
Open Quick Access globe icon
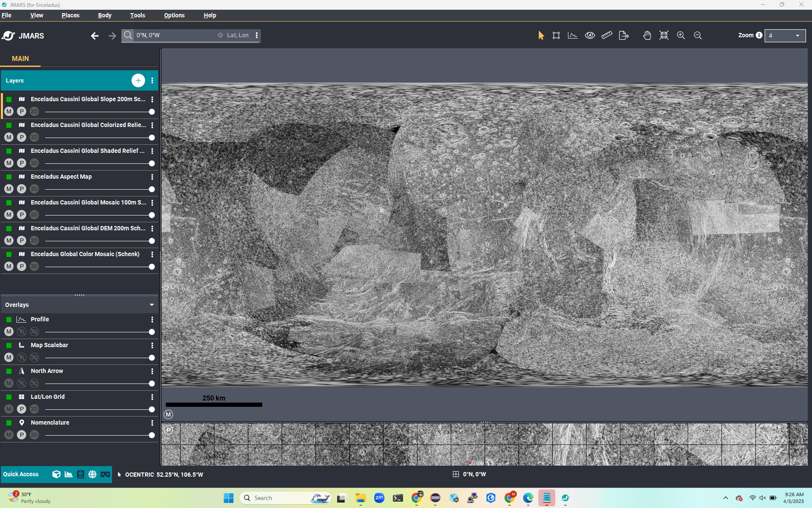coord(93,474)
